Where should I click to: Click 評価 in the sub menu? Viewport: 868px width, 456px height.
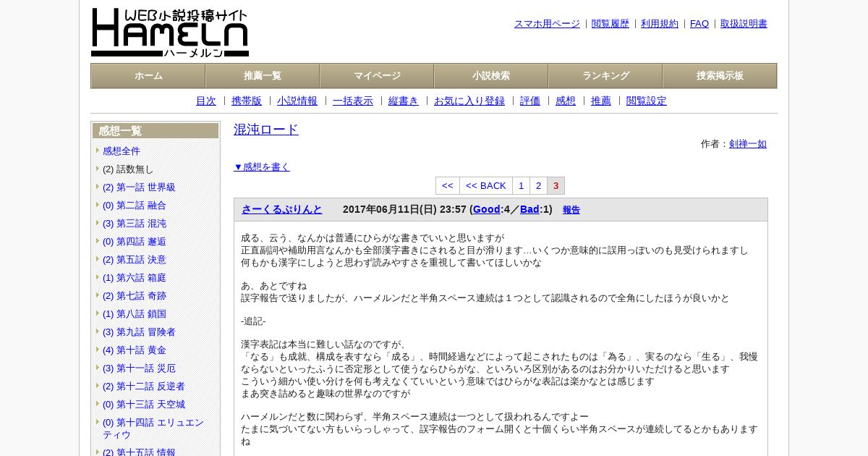tap(530, 101)
